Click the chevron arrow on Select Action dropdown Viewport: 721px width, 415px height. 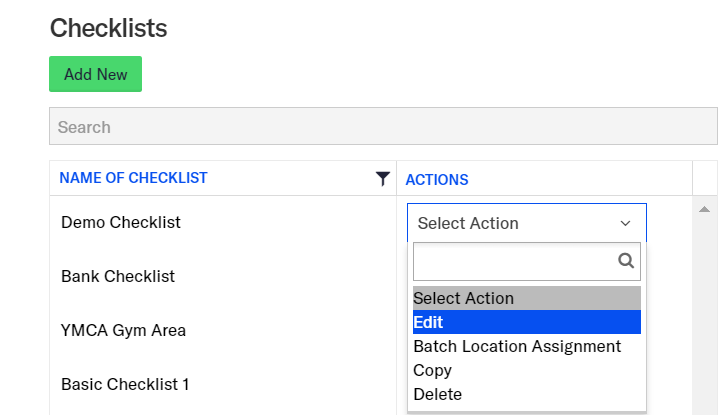(626, 224)
